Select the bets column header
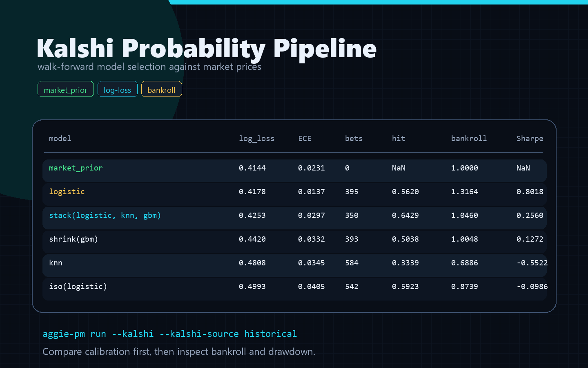 coord(354,139)
